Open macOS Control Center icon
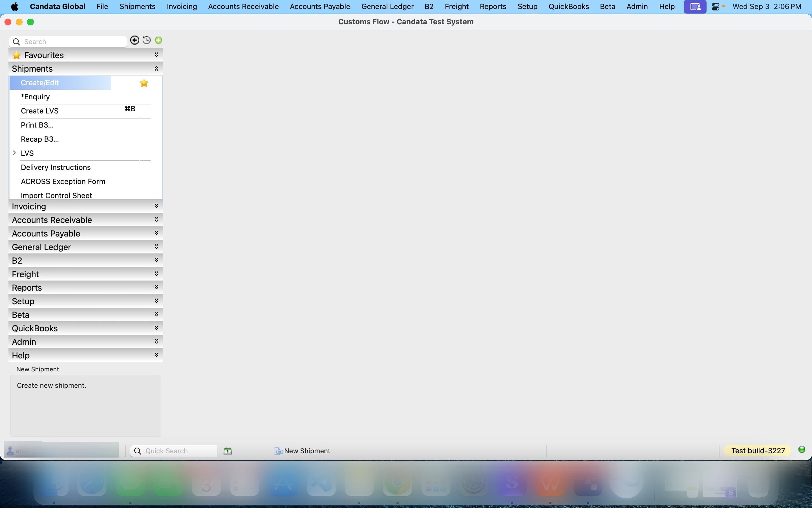The image size is (812, 508). pos(715,7)
